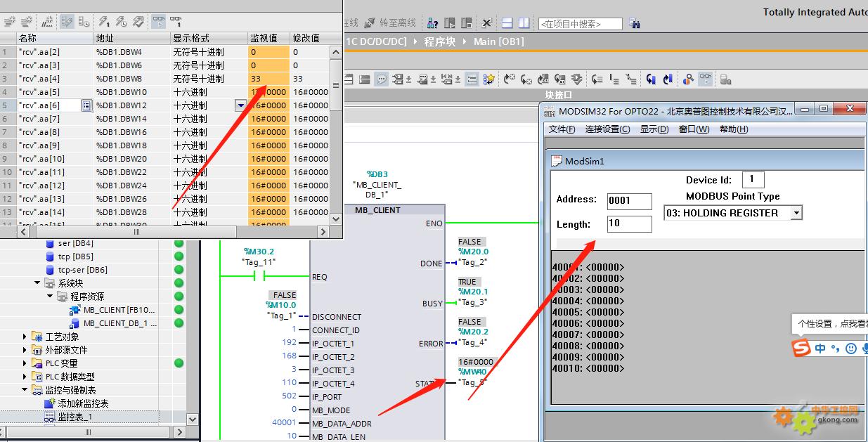Expand the PLC 数据类型 tree node

tap(25, 377)
